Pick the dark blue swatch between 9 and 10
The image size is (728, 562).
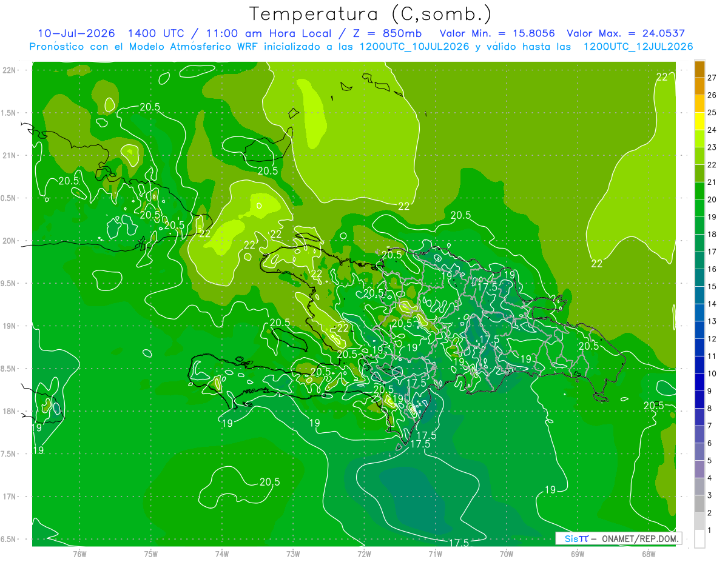point(699,383)
